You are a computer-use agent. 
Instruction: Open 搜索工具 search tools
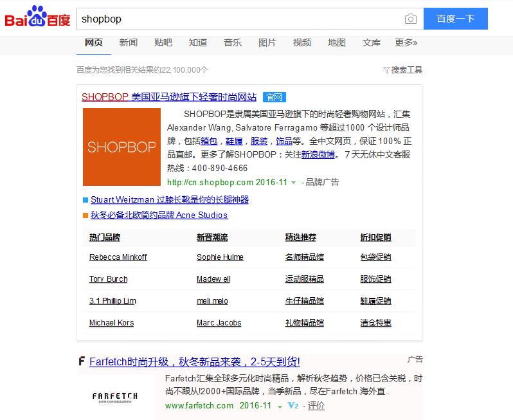pyautogui.click(x=407, y=70)
